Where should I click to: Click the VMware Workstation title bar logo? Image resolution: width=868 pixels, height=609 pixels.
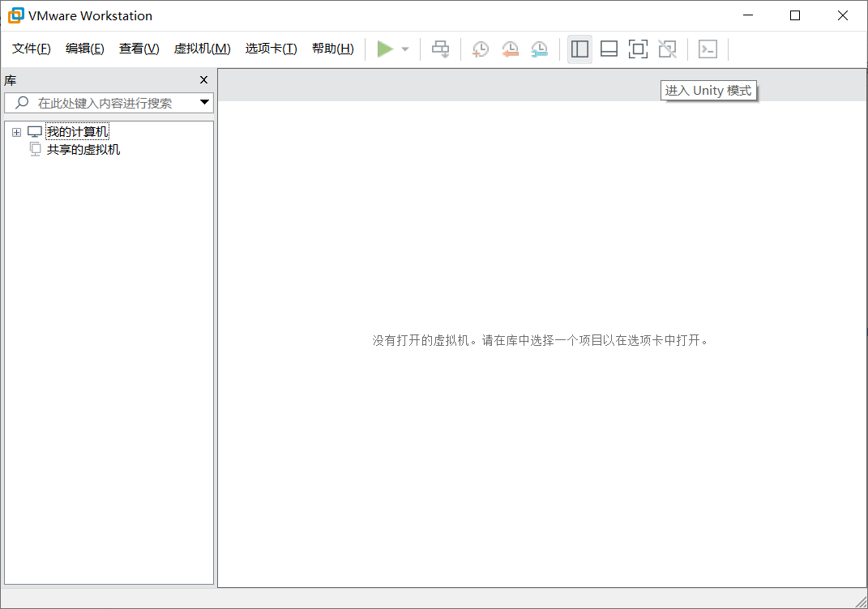pos(16,15)
